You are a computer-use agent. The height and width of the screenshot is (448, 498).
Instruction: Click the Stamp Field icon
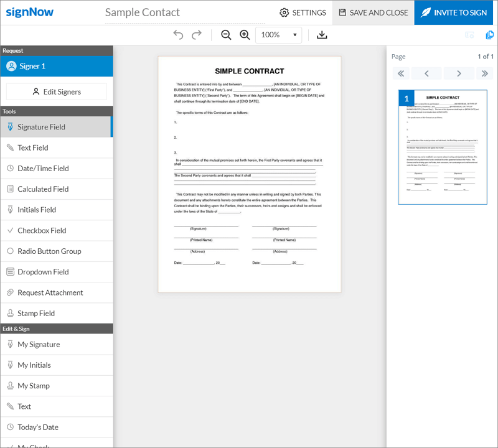click(x=10, y=313)
